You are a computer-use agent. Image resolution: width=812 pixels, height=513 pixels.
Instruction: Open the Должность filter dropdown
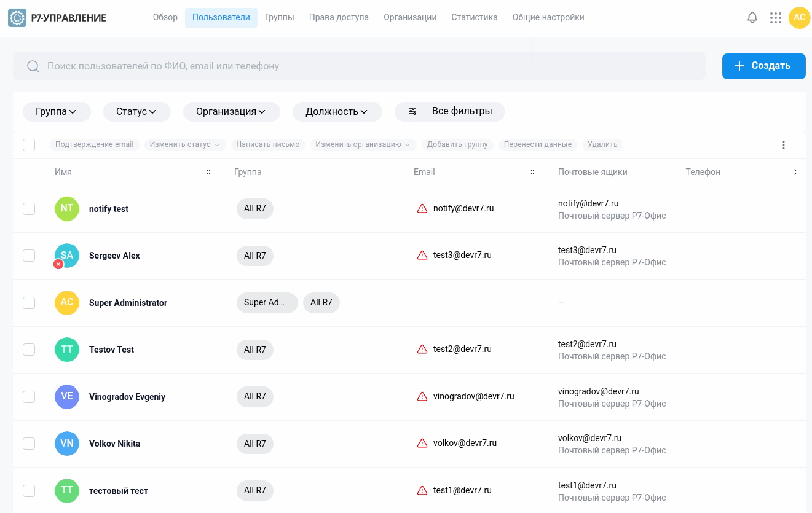[x=337, y=112]
